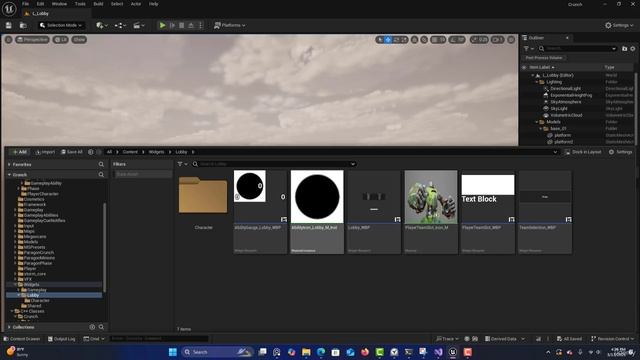The width and height of the screenshot is (640, 360).
Task: Click the Post Process Volume filter chip
Action: (544, 58)
